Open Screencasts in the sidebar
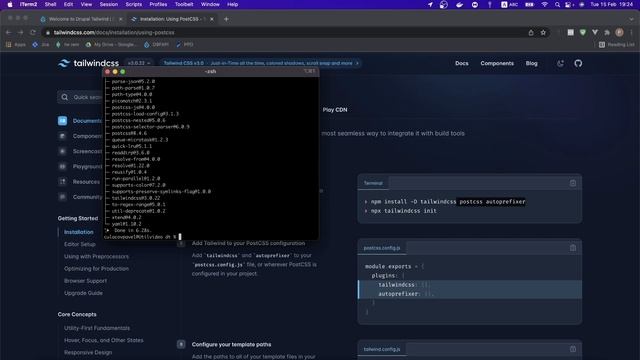The image size is (640, 360). click(80, 151)
